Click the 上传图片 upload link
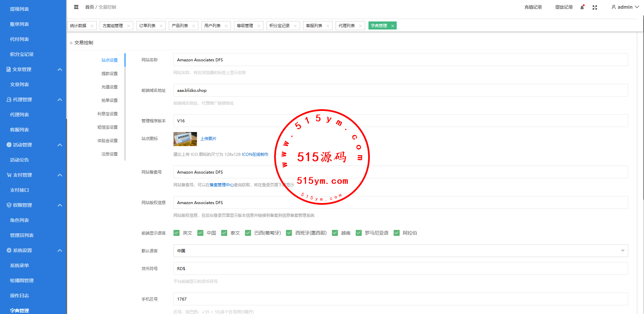Screen dimensions: 644x314 coord(208,139)
